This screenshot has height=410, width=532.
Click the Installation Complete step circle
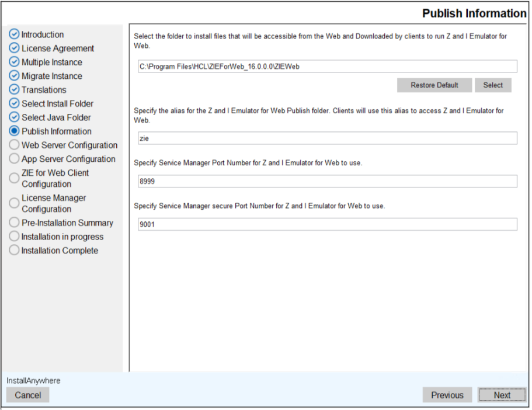14,250
